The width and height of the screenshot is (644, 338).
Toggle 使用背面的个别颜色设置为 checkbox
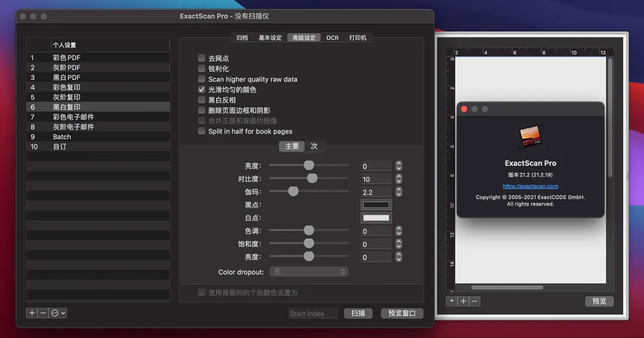(202, 293)
